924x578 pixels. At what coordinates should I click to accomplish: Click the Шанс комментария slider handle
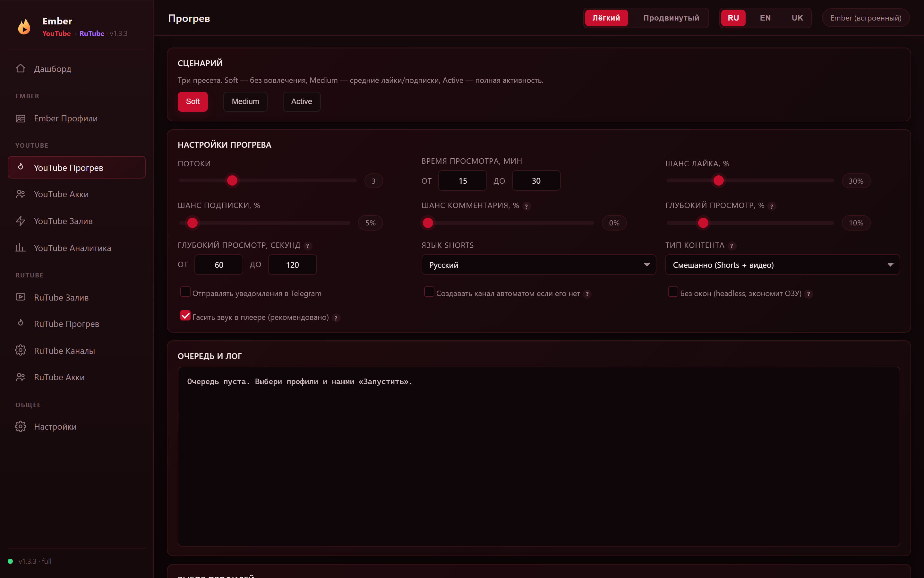pyautogui.click(x=428, y=223)
